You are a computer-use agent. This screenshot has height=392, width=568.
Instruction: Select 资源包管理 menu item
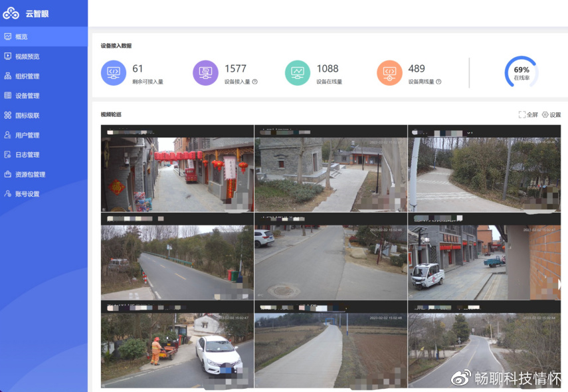click(x=43, y=174)
